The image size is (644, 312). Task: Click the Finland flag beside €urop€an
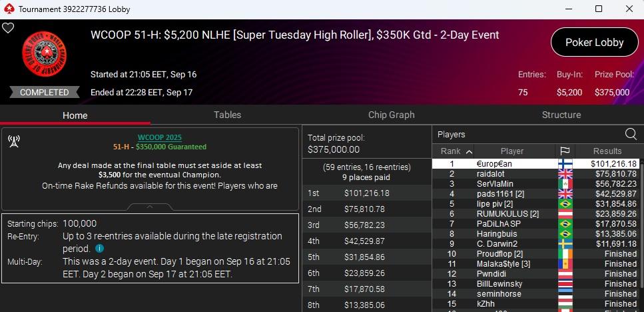pyautogui.click(x=565, y=163)
